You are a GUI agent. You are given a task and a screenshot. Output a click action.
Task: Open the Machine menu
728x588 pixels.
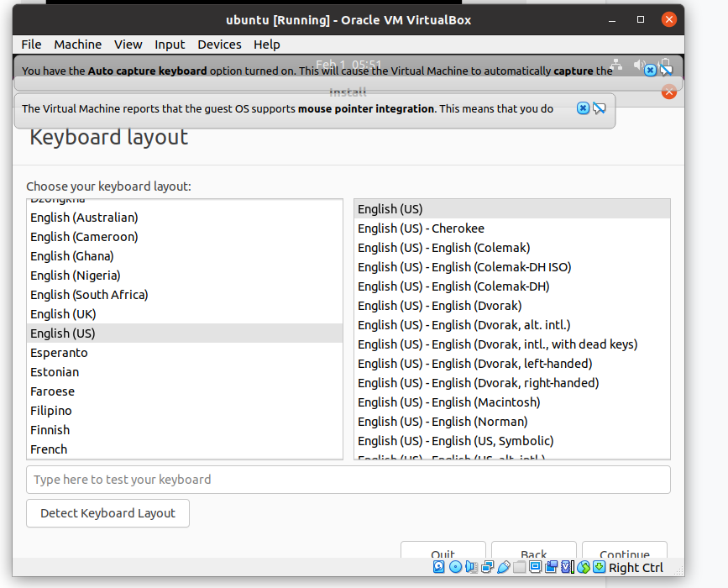coord(78,45)
